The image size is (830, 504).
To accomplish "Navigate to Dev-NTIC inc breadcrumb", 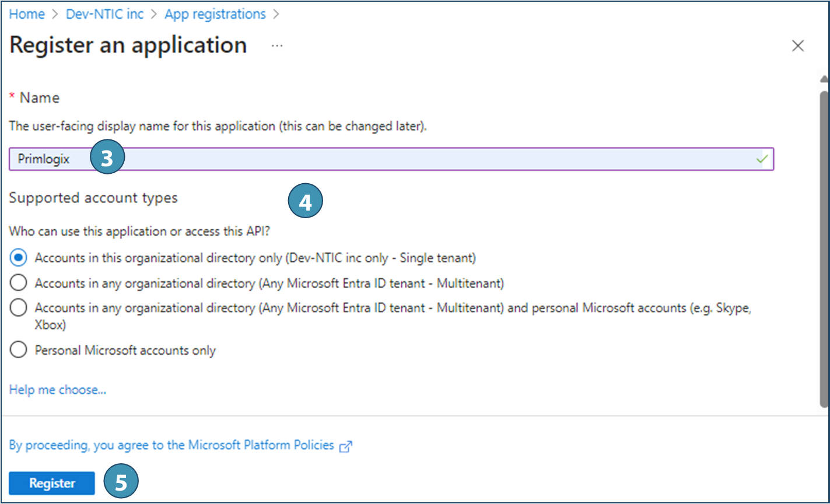I will click(x=104, y=14).
